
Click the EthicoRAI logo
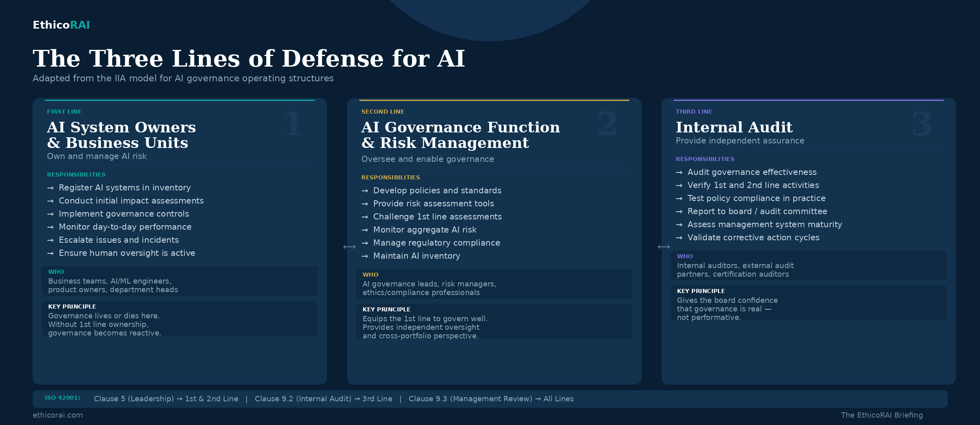point(61,25)
